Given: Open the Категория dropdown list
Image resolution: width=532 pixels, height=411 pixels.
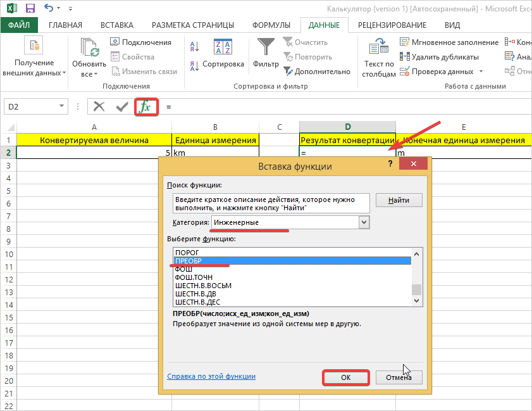Looking at the screenshot, I should coord(364,222).
